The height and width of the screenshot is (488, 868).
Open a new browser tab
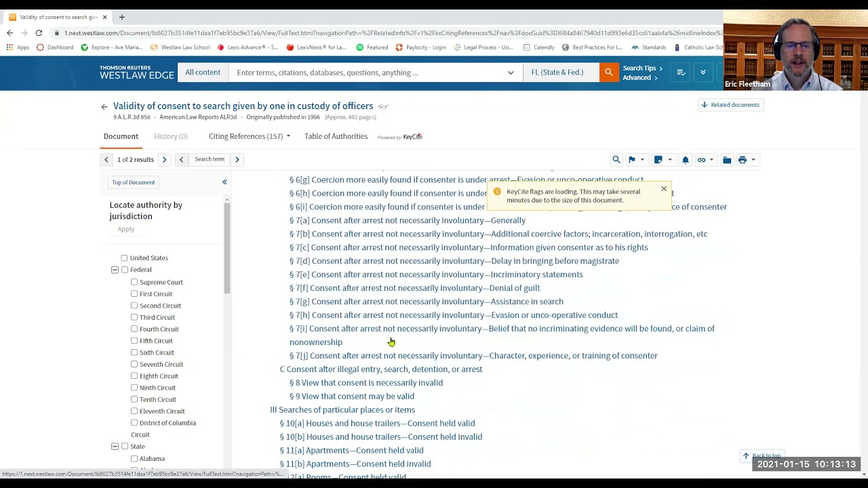pos(122,17)
